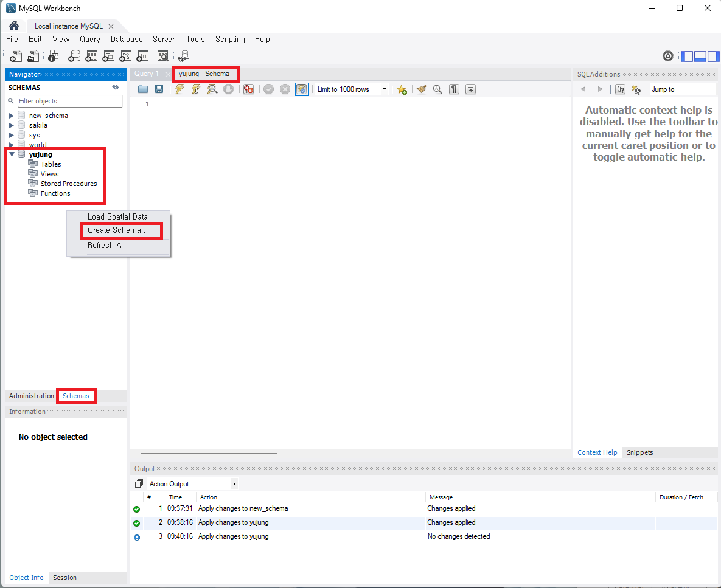Choose Create Schema... from context menu
This screenshot has width=721, height=588.
[x=117, y=230]
